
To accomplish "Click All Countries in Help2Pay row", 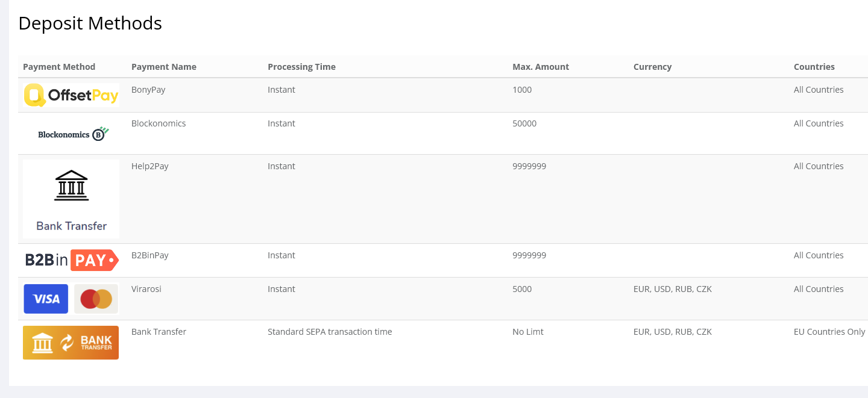I will pyautogui.click(x=819, y=166).
